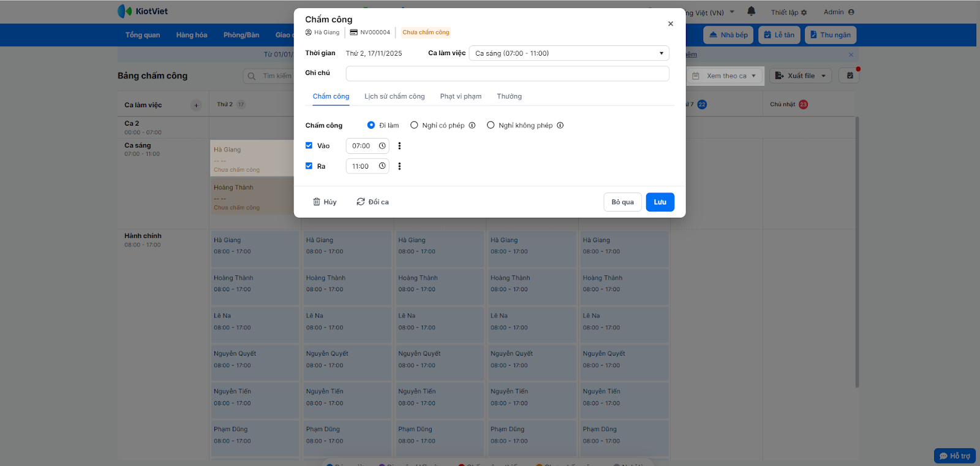The width and height of the screenshot is (980, 466).
Task: Focus the Tìm kiếm search box
Action: point(269,76)
